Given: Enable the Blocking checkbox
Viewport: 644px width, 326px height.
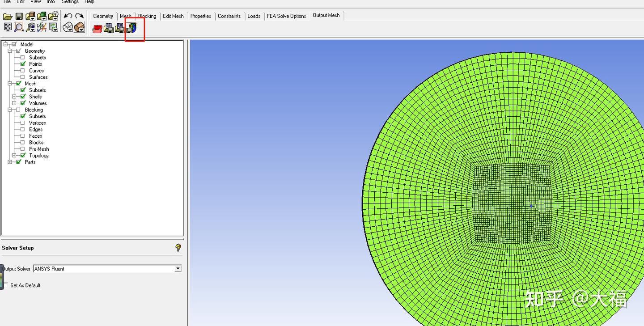Looking at the screenshot, I should [18, 110].
